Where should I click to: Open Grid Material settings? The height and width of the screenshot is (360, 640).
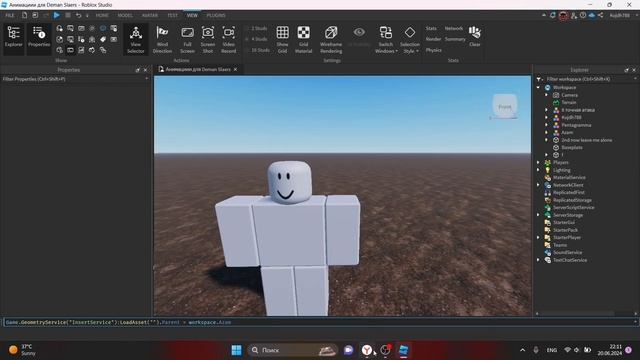tap(303, 39)
